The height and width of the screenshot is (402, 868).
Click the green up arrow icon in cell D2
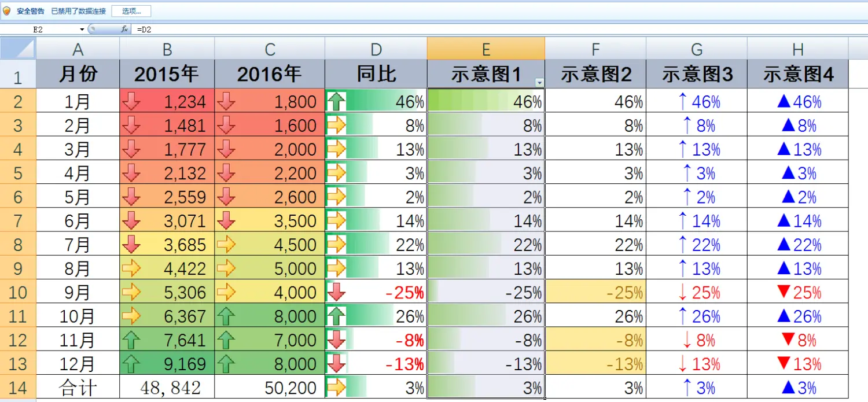[x=336, y=102]
